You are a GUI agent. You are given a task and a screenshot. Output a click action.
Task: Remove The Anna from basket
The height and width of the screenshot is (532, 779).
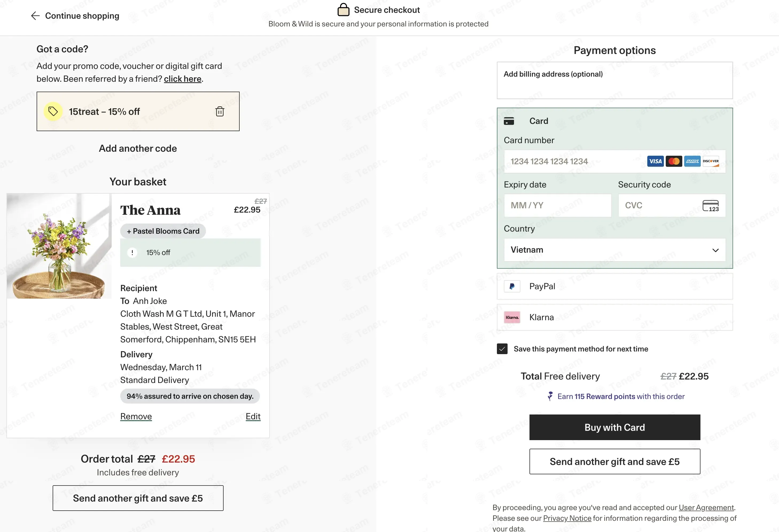136,416
